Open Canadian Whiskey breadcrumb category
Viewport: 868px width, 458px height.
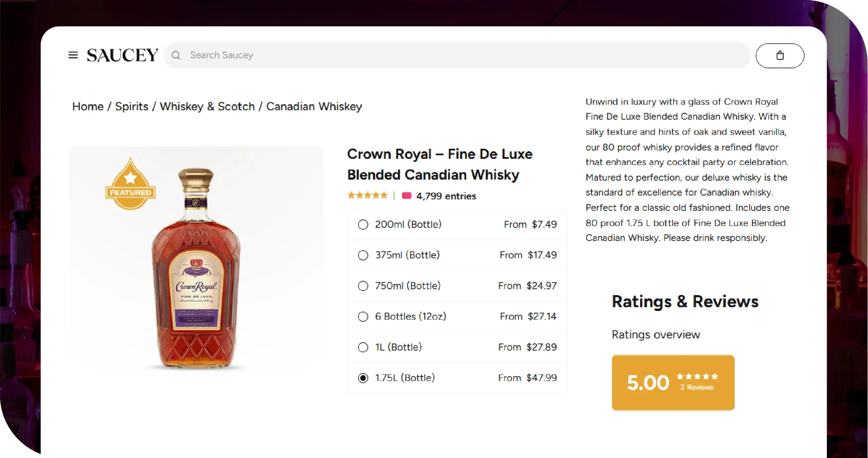tap(314, 106)
